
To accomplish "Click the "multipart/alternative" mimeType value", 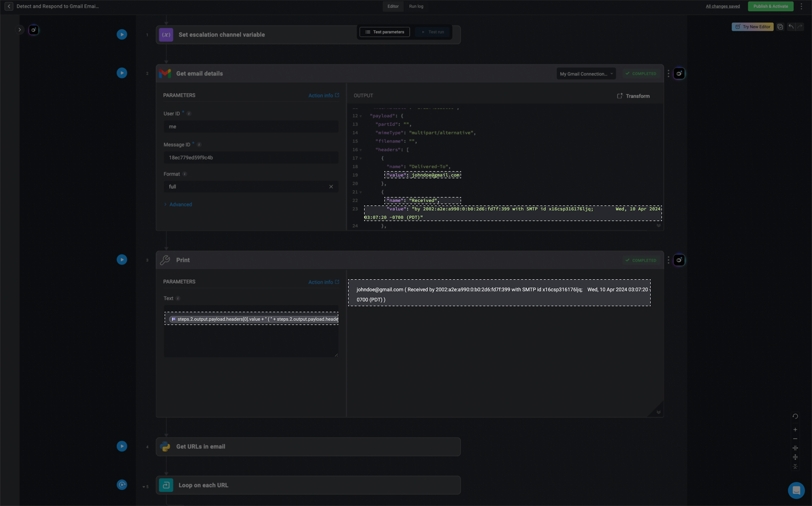I will click(442, 133).
